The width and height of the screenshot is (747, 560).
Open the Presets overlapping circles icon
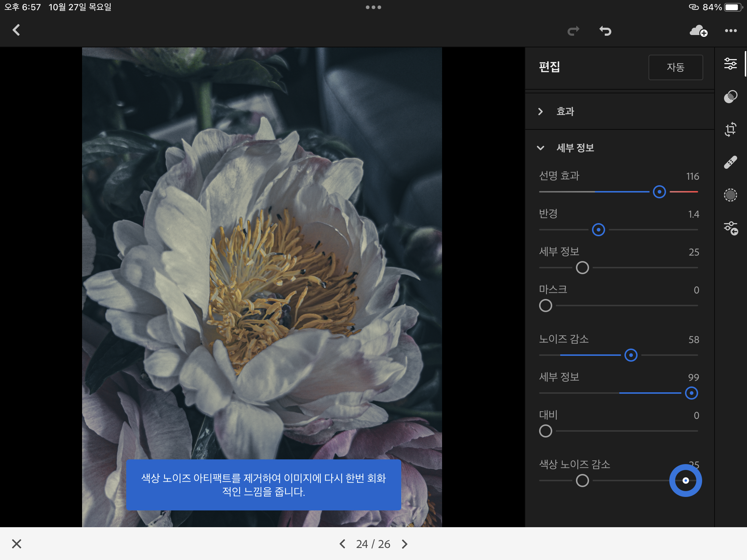(730, 97)
